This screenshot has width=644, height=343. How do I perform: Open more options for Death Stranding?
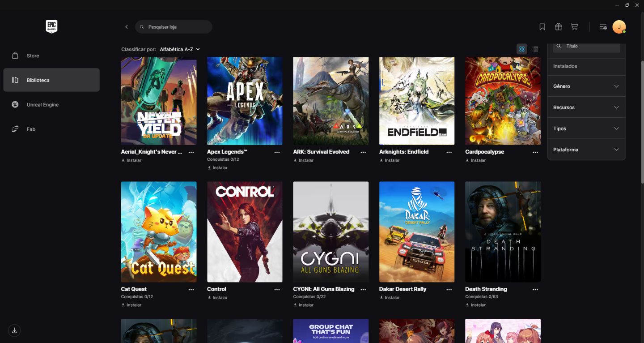click(535, 290)
